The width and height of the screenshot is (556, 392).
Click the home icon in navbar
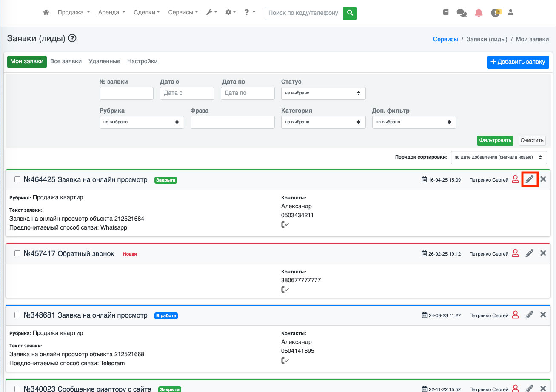click(x=46, y=13)
